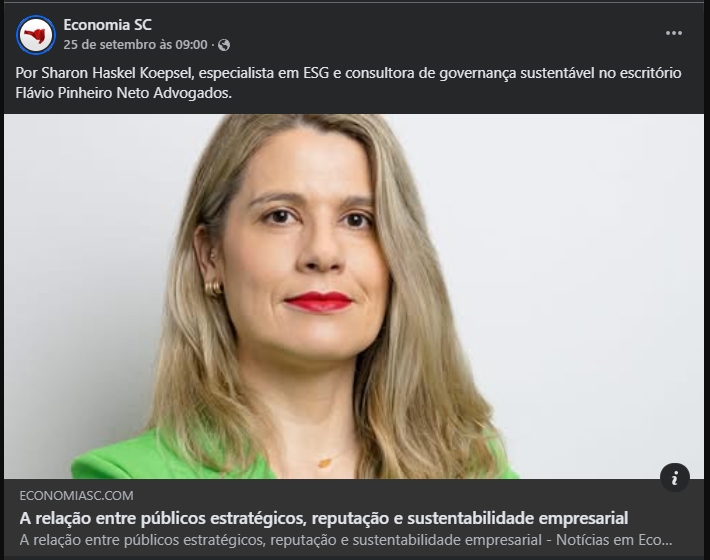Click the gold earring in the photo
Image resolution: width=710 pixels, height=560 pixels.
coord(213,288)
